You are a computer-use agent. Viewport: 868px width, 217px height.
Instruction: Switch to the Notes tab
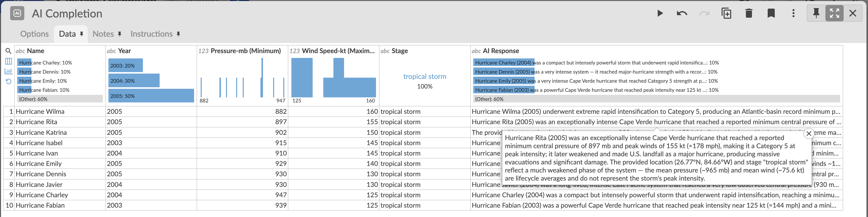(x=103, y=34)
